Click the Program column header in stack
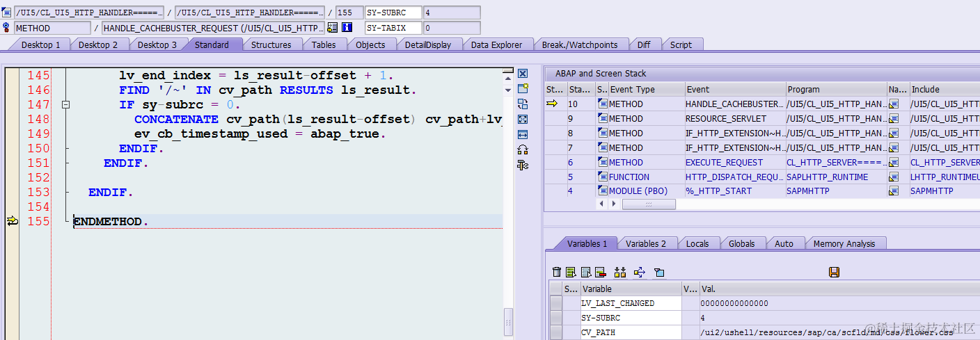 coord(836,89)
